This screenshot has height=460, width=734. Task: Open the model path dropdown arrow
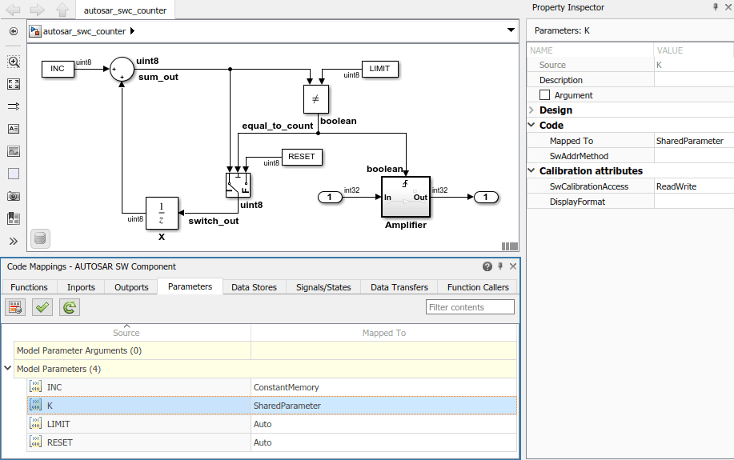510,32
